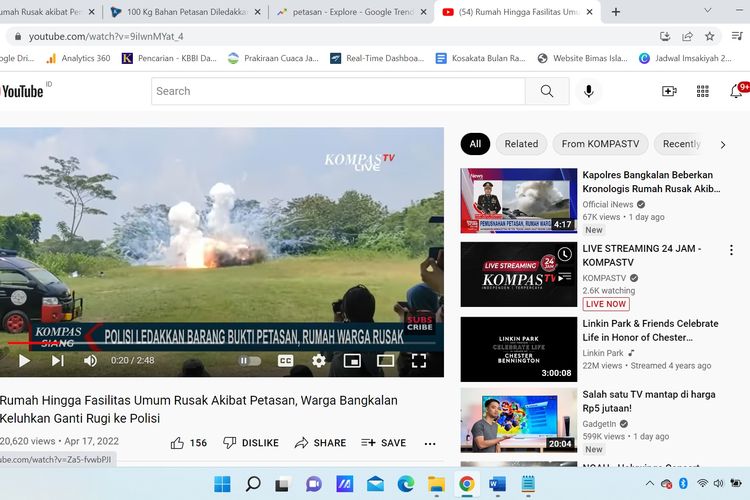750x500 pixels.
Task: Skip to next video in player
Action: coord(57,360)
